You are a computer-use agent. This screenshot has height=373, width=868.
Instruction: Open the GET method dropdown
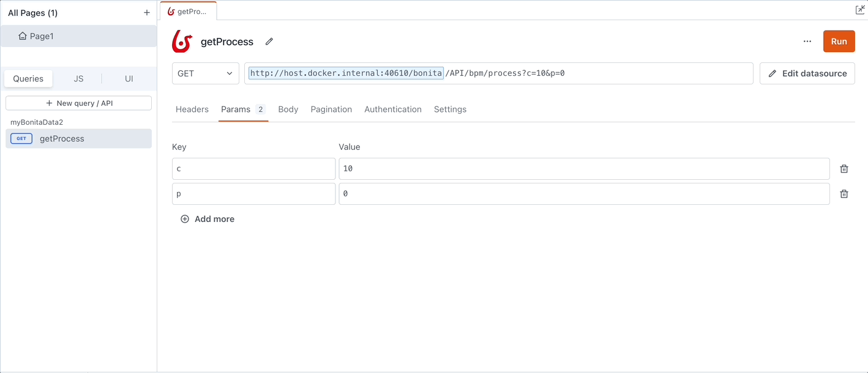[205, 73]
